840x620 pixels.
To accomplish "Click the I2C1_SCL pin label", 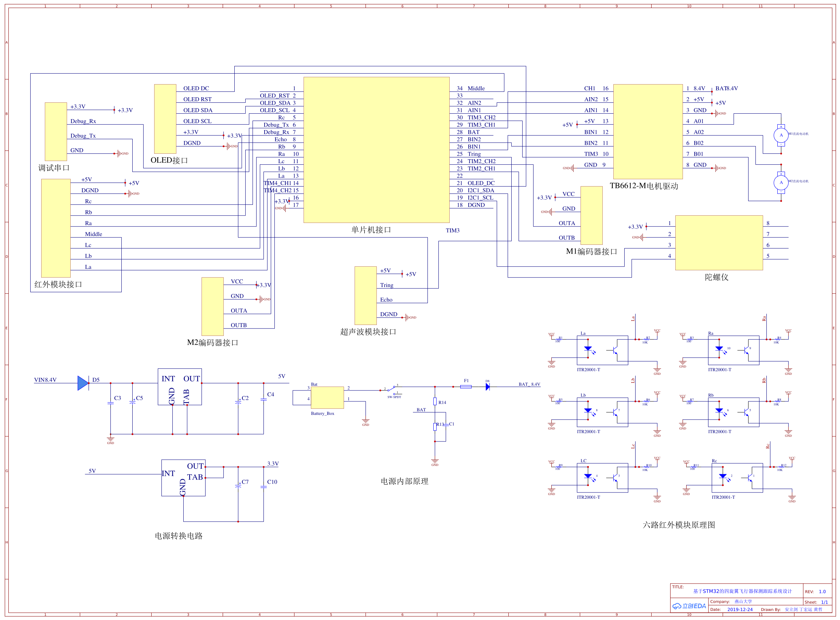I will pos(480,197).
